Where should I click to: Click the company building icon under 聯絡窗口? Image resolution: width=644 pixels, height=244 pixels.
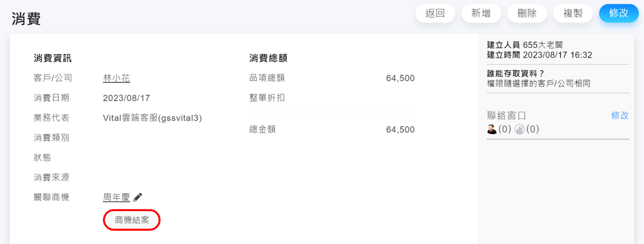(520, 129)
